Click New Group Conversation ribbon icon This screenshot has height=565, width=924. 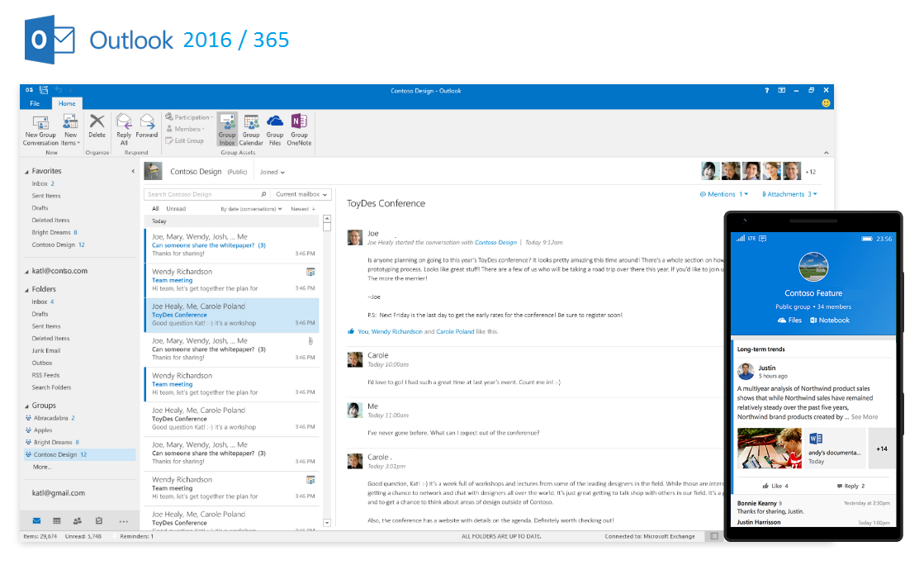click(40, 130)
